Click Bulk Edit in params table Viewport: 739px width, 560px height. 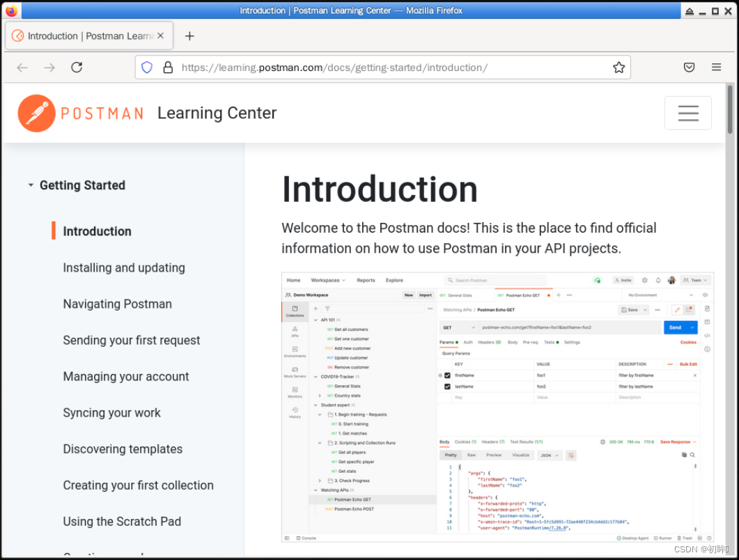coord(688,364)
